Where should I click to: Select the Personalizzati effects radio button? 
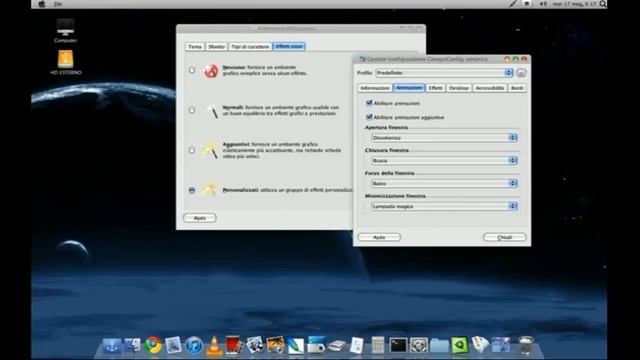coord(192,190)
